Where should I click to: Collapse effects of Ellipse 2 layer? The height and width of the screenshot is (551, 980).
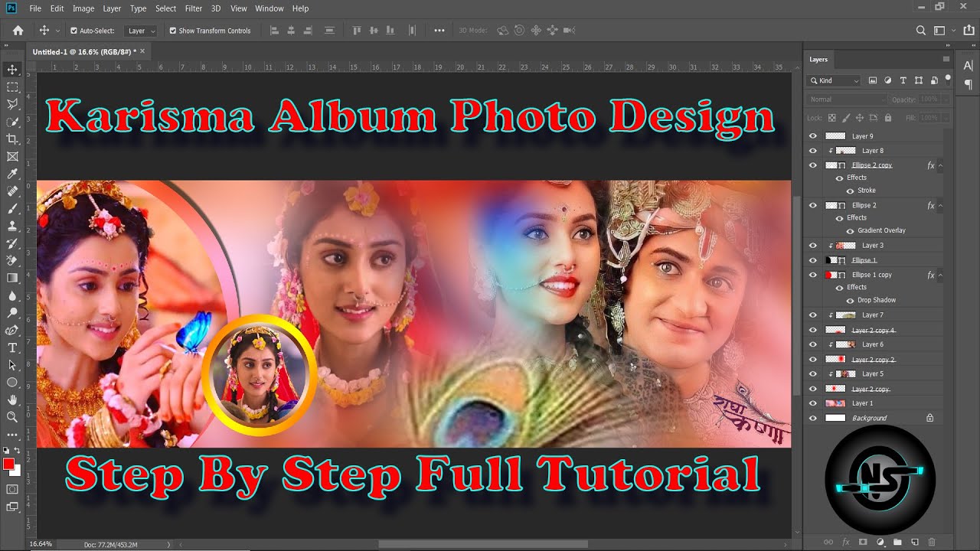tap(940, 205)
